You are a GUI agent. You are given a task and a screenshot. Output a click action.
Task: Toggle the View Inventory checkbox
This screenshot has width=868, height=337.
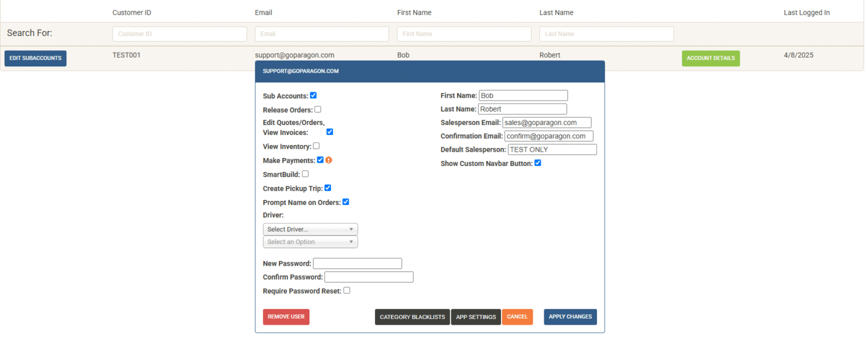(x=316, y=146)
